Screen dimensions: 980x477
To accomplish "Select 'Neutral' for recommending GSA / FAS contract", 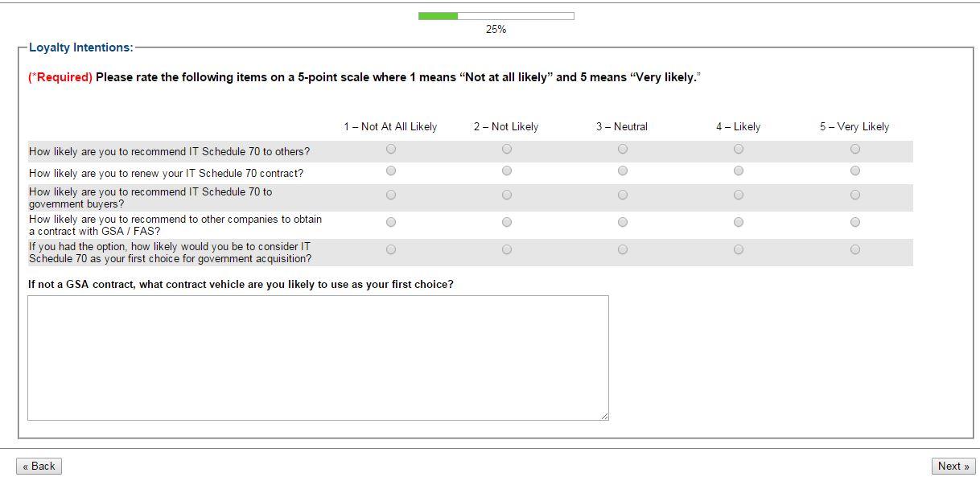I will tap(623, 222).
